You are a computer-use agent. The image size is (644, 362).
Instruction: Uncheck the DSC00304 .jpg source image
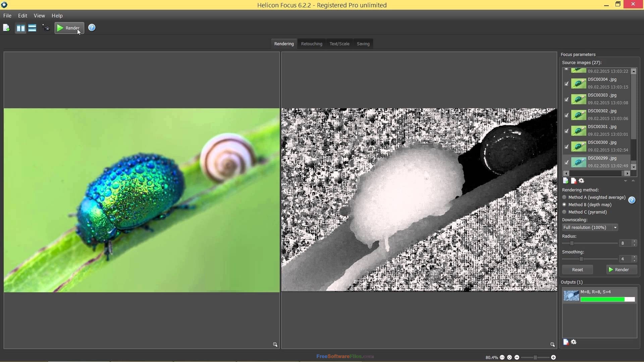567,83
